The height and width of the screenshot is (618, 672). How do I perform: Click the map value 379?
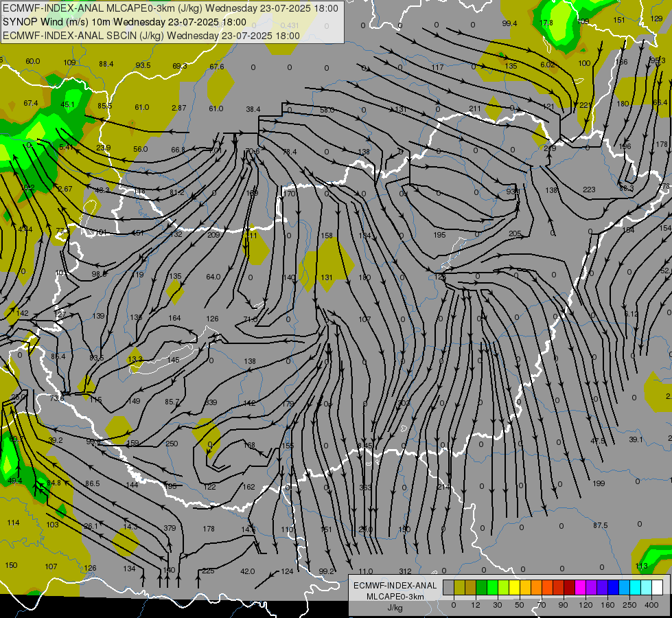click(170, 528)
